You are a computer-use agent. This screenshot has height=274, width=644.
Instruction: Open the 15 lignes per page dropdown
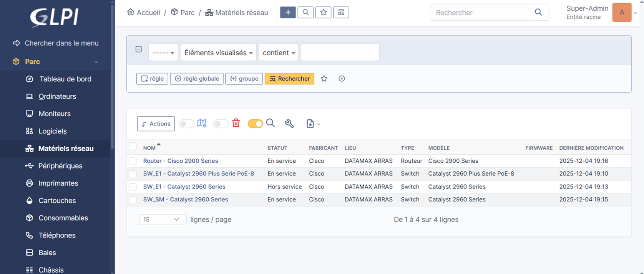point(163,220)
